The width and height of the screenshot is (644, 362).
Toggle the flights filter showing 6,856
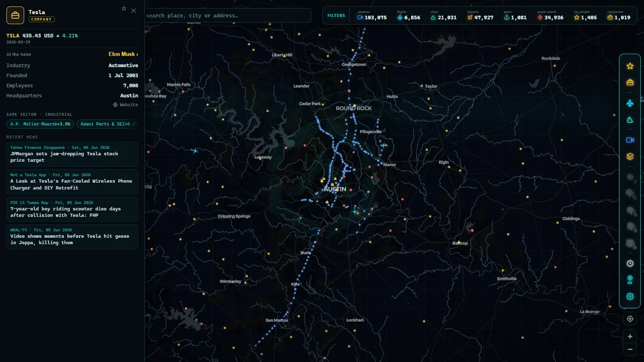click(x=409, y=16)
